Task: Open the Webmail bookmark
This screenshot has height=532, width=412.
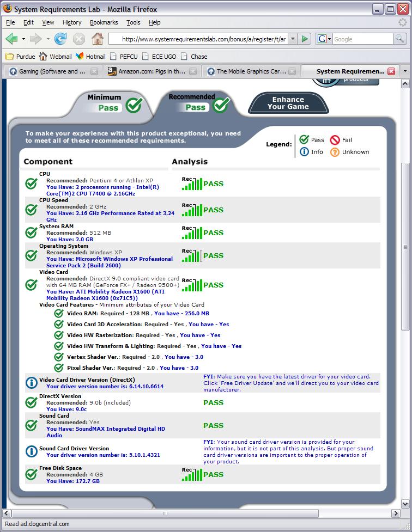Action: (56, 57)
